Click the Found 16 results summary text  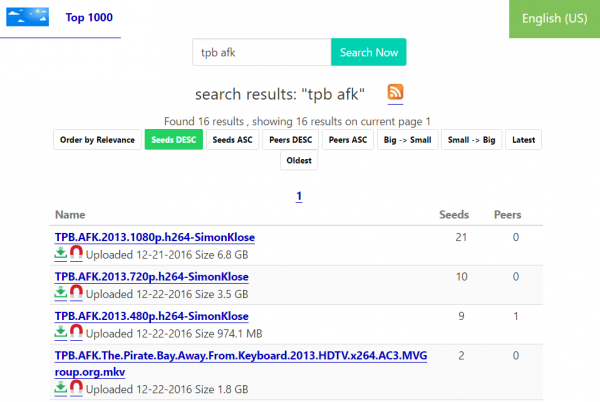tap(297, 121)
